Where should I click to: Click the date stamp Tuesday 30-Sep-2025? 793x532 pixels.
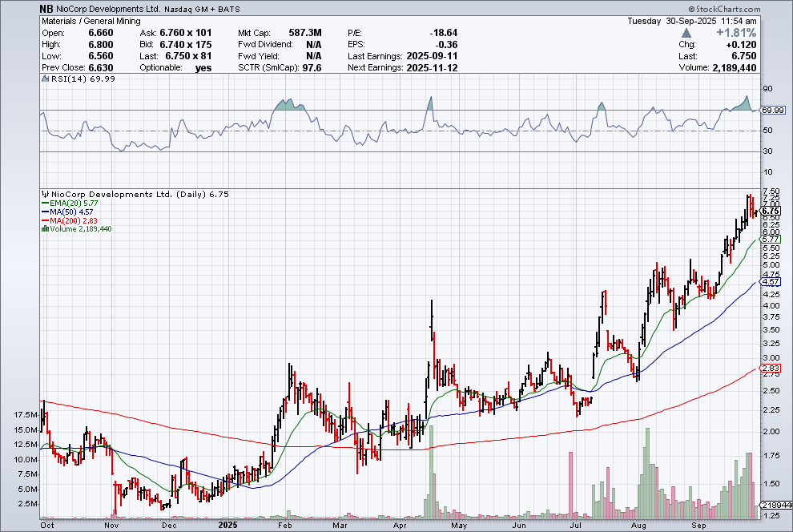pyautogui.click(x=671, y=22)
